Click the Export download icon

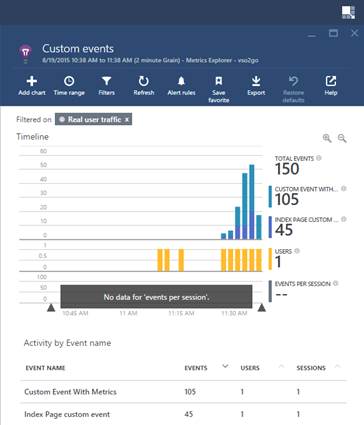[x=256, y=81]
